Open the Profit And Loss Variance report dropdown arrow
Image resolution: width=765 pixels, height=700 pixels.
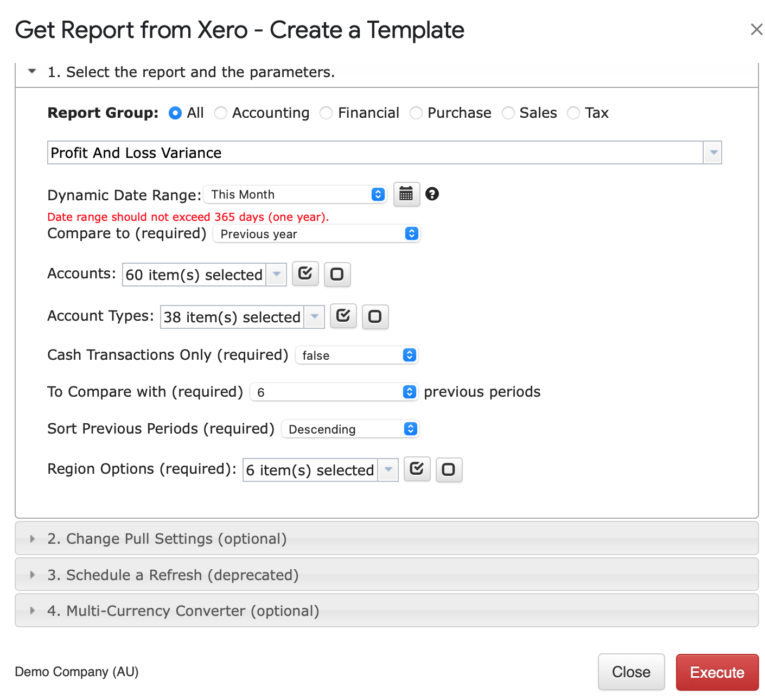[713, 153]
